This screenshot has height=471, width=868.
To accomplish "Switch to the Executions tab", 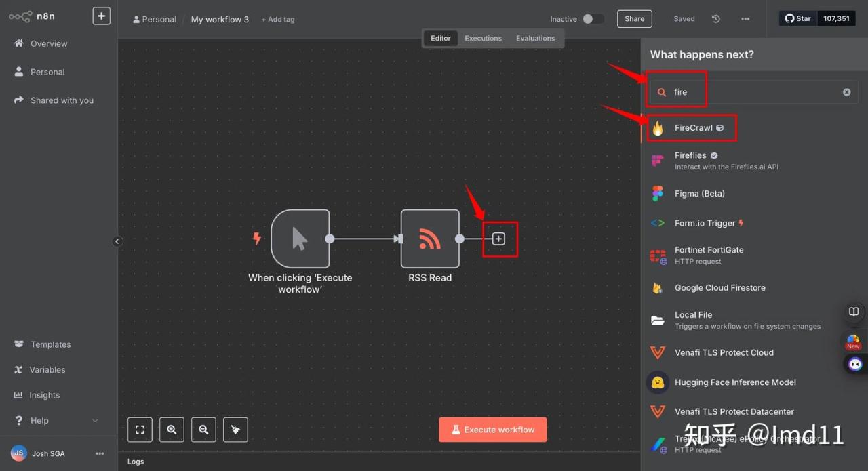I will 483,39.
